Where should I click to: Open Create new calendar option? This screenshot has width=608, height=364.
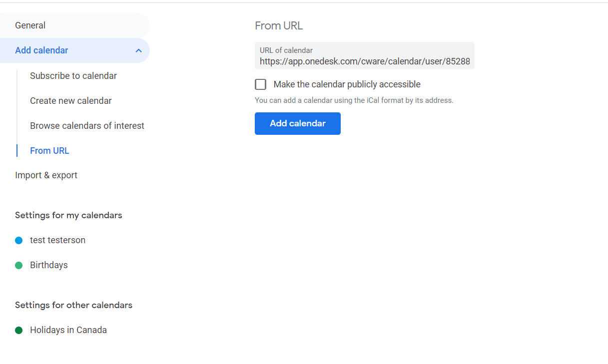pyautogui.click(x=71, y=101)
